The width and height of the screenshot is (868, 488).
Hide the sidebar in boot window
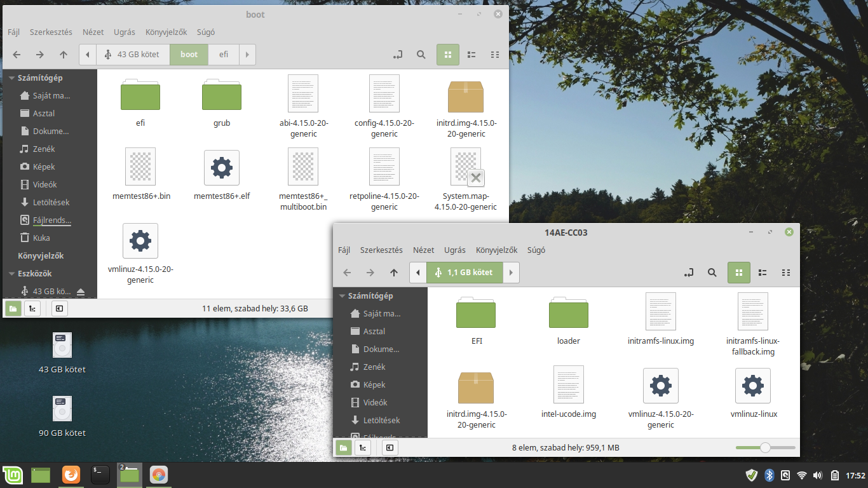(59, 308)
